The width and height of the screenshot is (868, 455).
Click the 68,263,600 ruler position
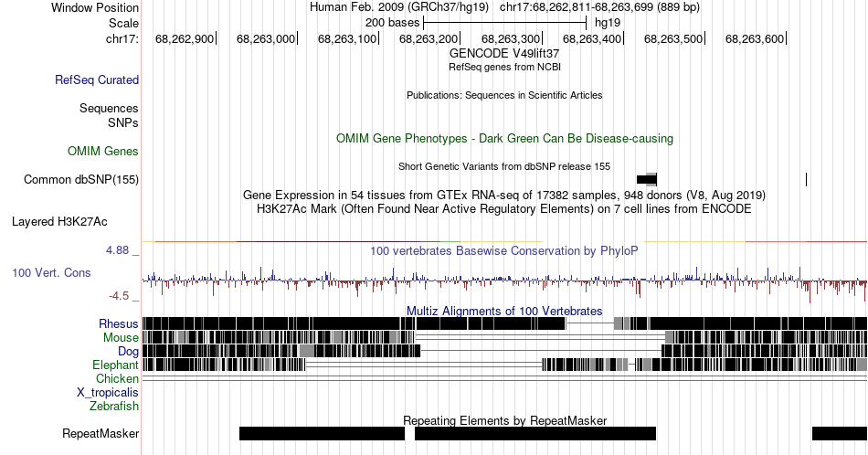click(x=755, y=38)
